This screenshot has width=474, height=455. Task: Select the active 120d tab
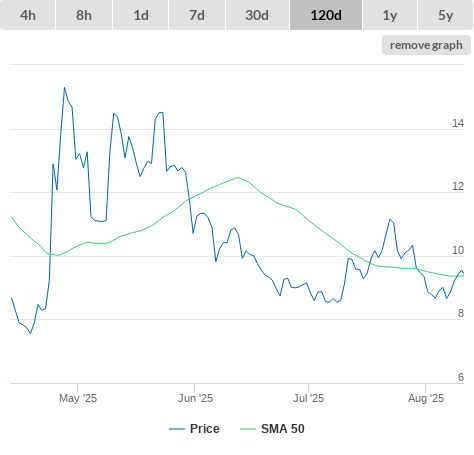326,15
